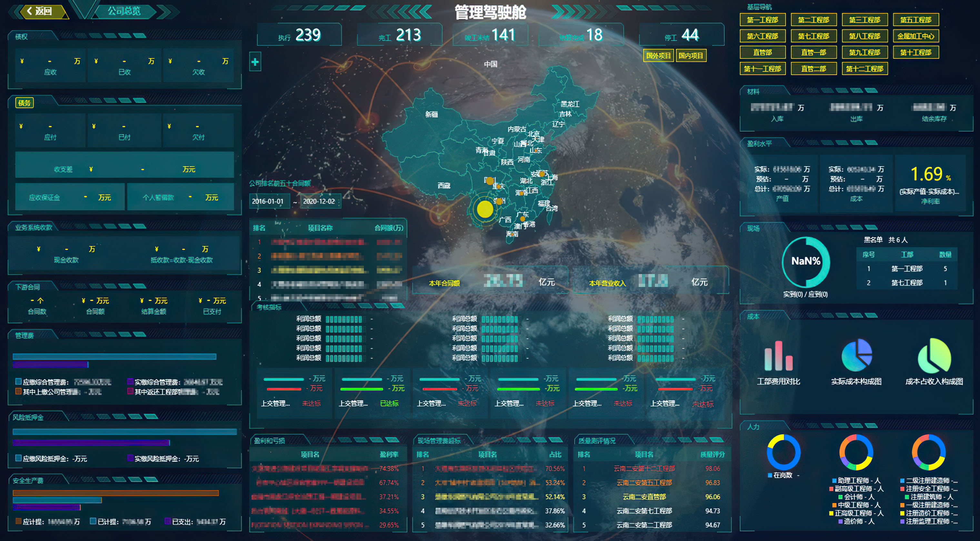Toggle 应缴综合管理费 legend item
The image size is (980, 541).
[63, 382]
